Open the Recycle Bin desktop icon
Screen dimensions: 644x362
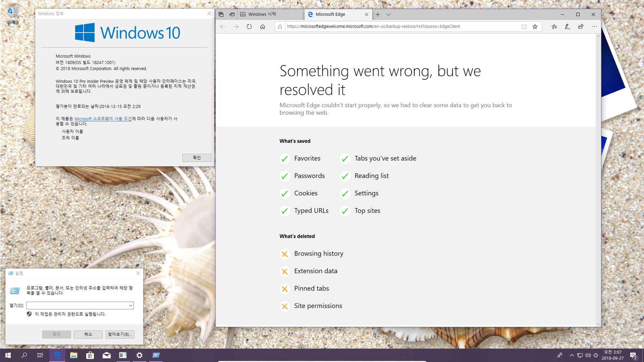pyautogui.click(x=12, y=14)
